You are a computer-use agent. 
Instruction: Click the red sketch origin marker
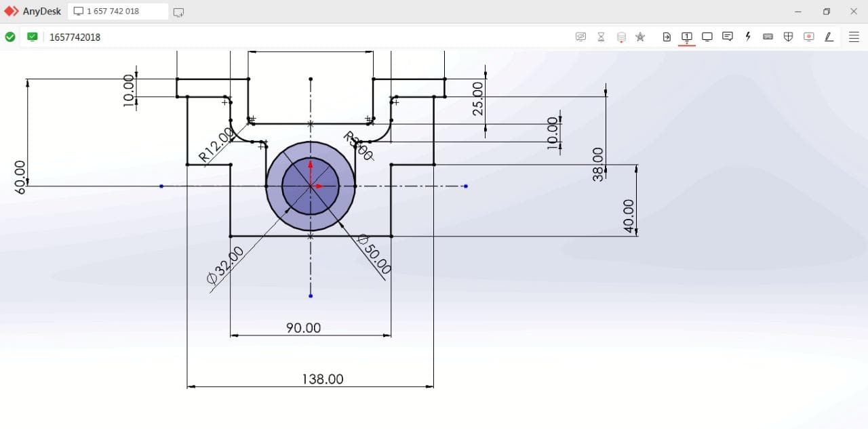(311, 186)
